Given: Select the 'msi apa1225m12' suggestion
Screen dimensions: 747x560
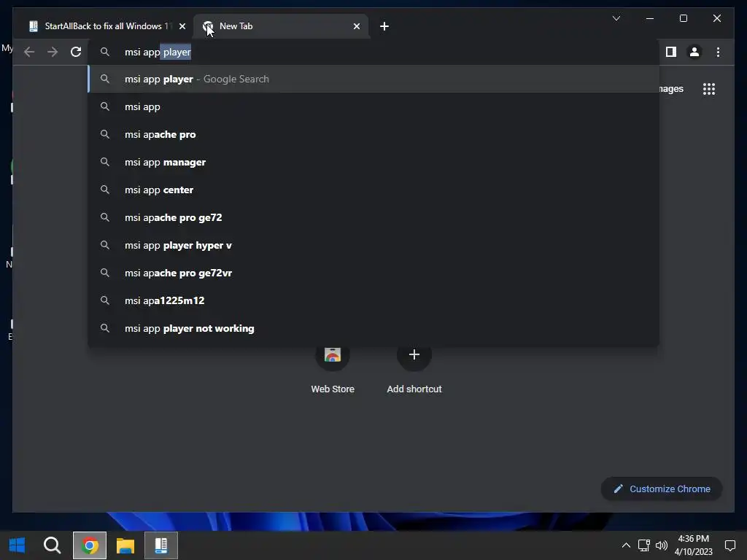Looking at the screenshot, I should coord(374,300).
